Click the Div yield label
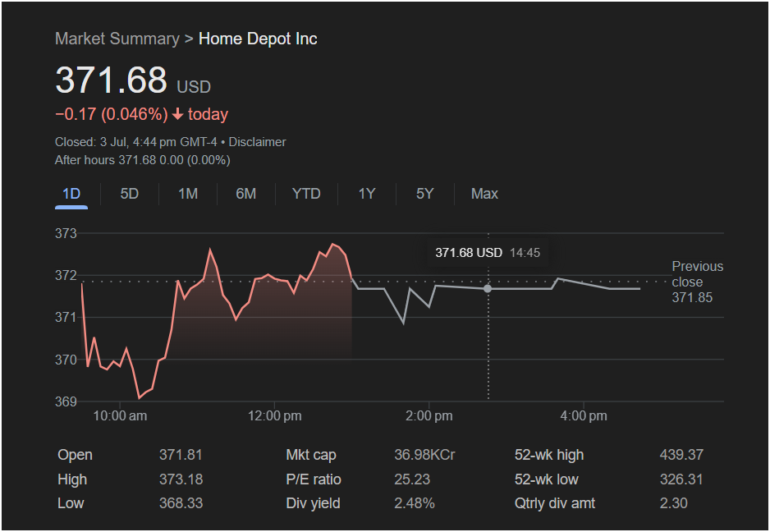The image size is (770, 532). [x=313, y=503]
